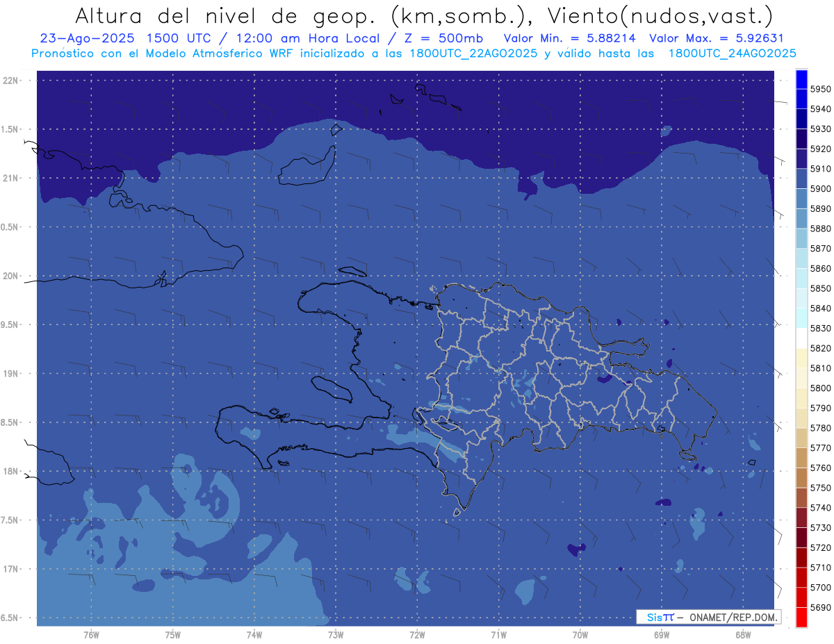Pick the color swatch between 5730 and 5740

click(801, 518)
